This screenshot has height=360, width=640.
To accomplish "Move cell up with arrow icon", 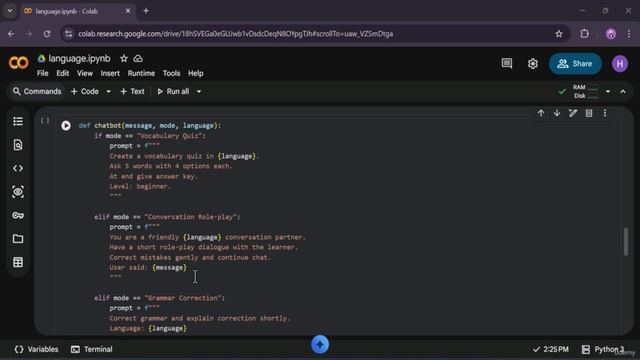I will (x=541, y=113).
